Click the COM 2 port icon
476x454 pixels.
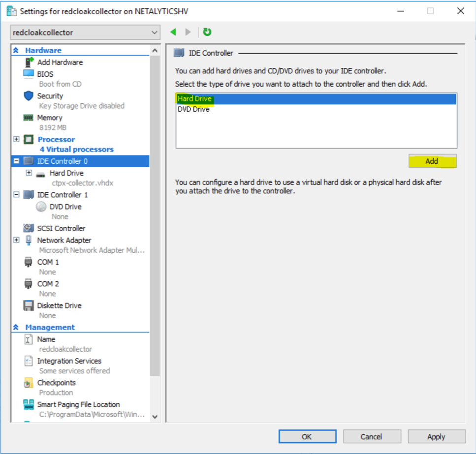tap(28, 283)
